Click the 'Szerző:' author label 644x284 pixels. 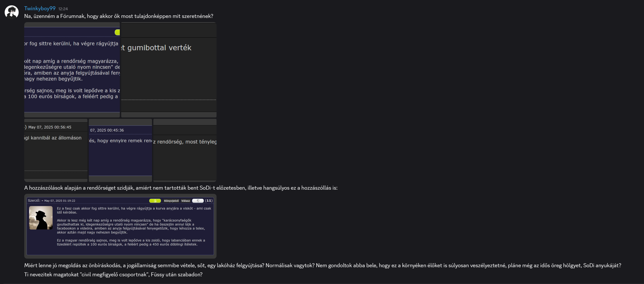[34, 201]
